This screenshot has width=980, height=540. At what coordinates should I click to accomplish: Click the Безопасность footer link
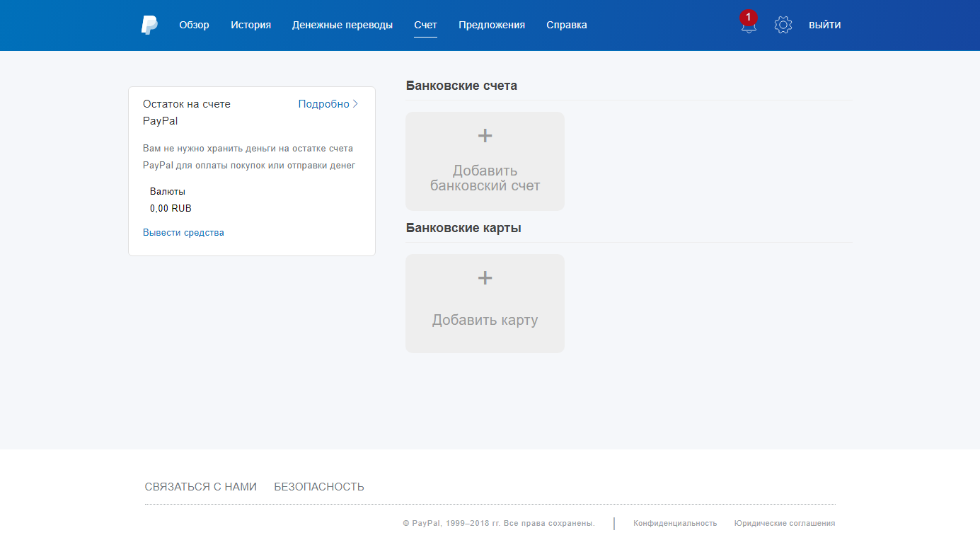pos(318,486)
